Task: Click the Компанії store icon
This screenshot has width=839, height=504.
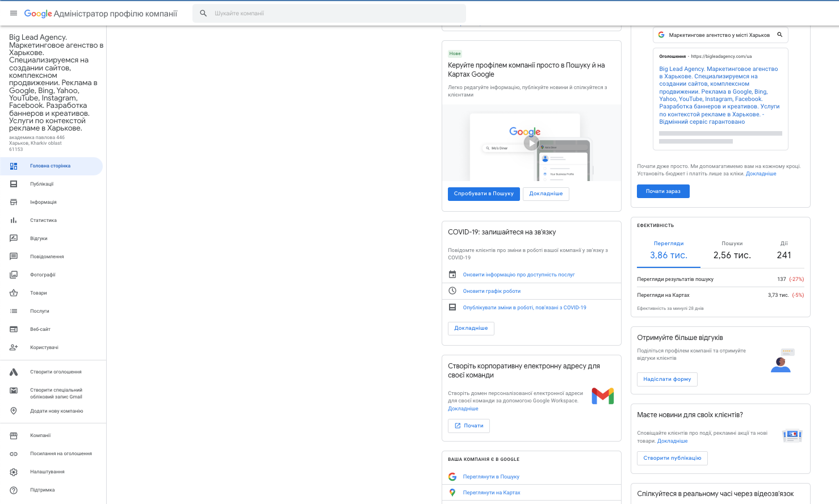Action: click(x=14, y=435)
